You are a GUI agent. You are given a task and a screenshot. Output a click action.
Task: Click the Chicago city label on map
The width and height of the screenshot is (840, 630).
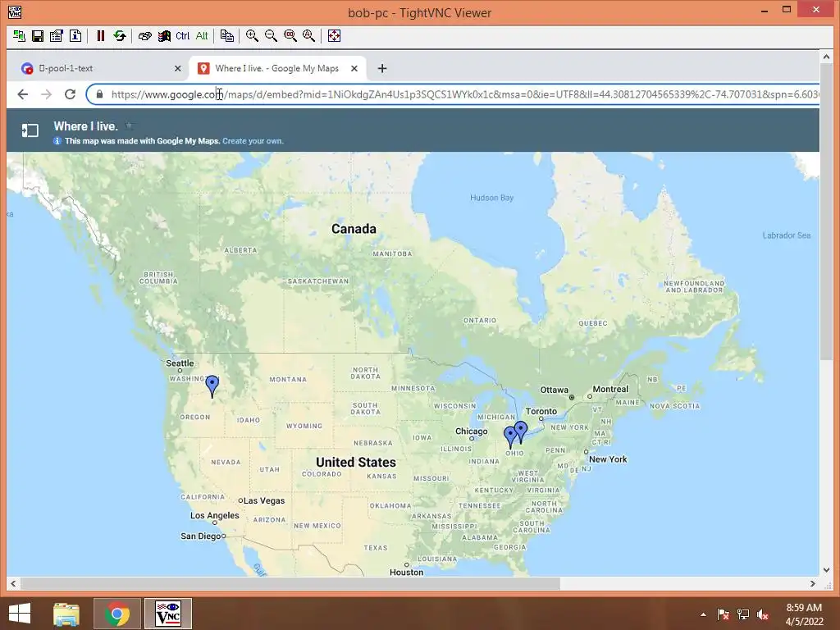pyautogui.click(x=472, y=431)
